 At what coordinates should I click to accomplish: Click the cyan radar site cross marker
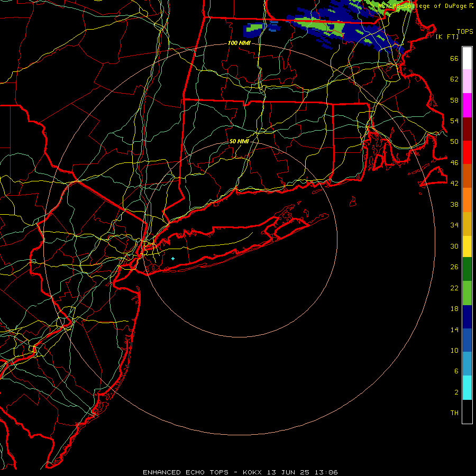(173, 259)
